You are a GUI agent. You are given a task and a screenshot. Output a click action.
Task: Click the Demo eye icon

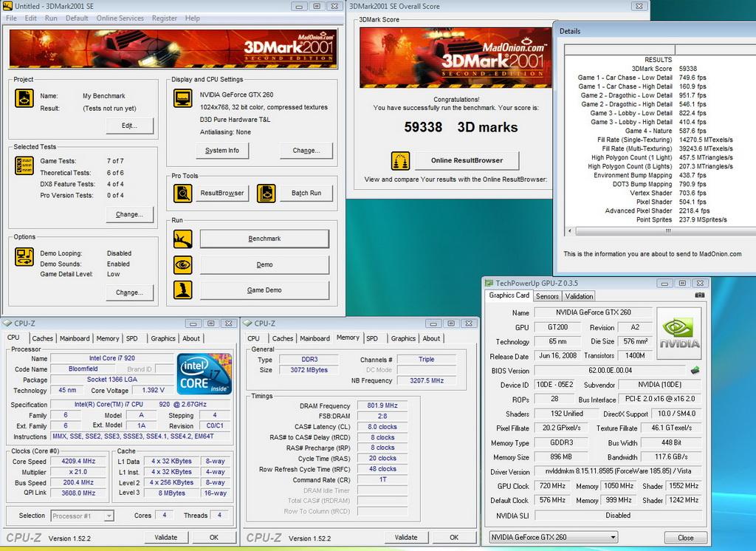(x=183, y=264)
